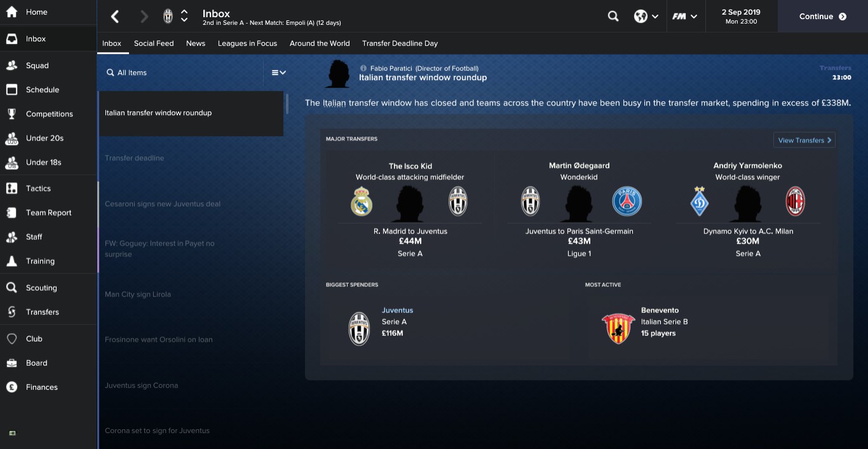Click the info icon beside Fabio Paratici
This screenshot has height=449, width=868.
(363, 68)
